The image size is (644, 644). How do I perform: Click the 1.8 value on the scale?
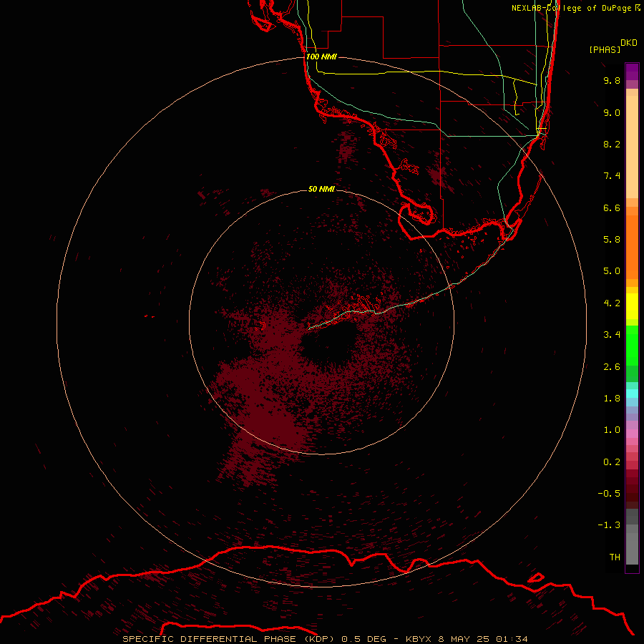tap(612, 399)
